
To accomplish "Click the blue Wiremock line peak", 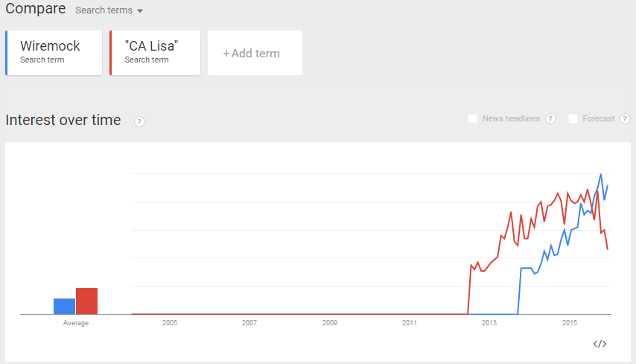I will click(601, 174).
